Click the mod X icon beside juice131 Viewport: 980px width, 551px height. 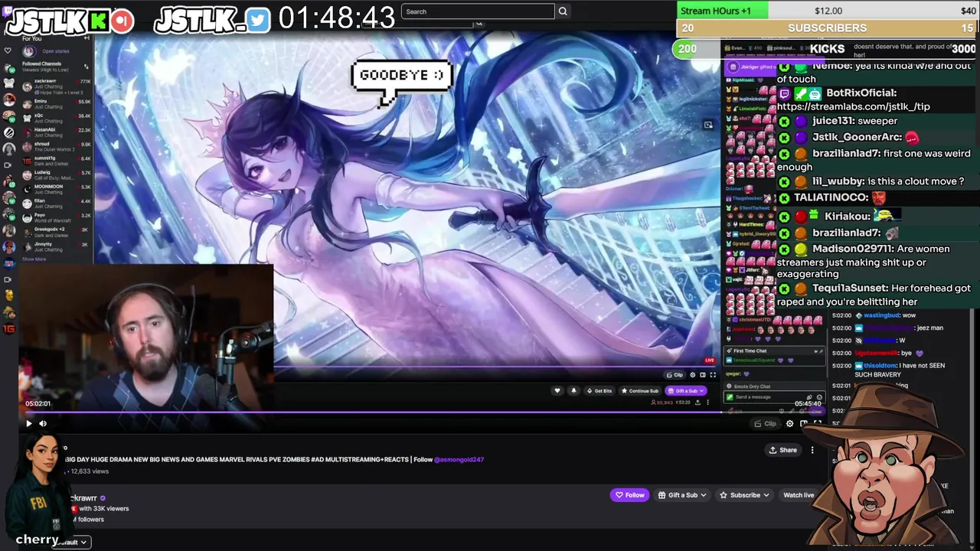coord(784,121)
